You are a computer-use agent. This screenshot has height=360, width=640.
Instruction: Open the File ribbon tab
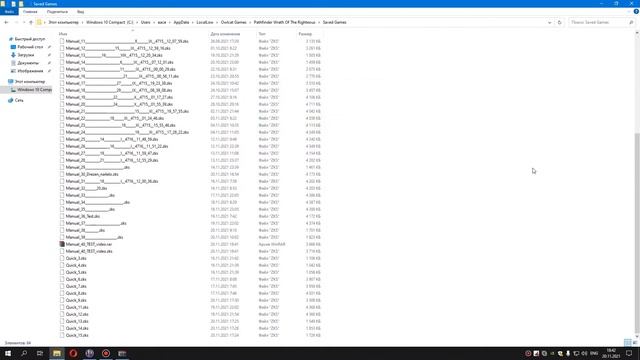(x=9, y=12)
